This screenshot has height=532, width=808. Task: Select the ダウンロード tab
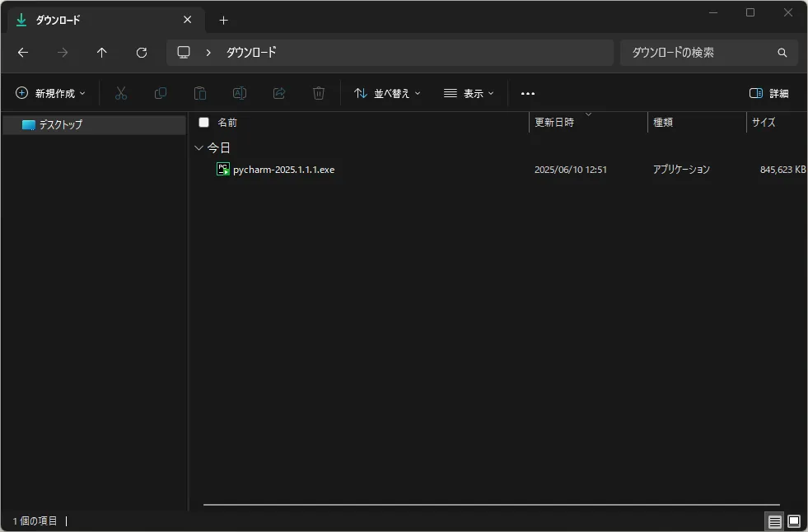click(107, 20)
